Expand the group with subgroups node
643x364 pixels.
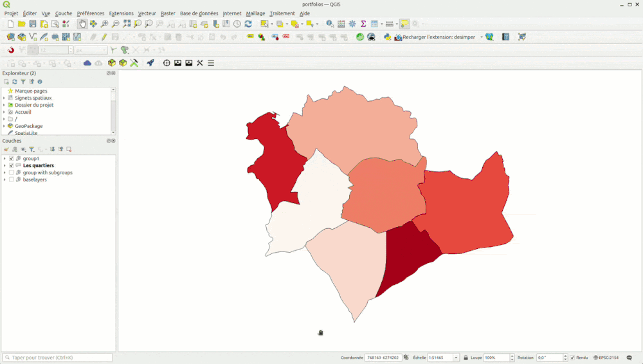pos(5,172)
